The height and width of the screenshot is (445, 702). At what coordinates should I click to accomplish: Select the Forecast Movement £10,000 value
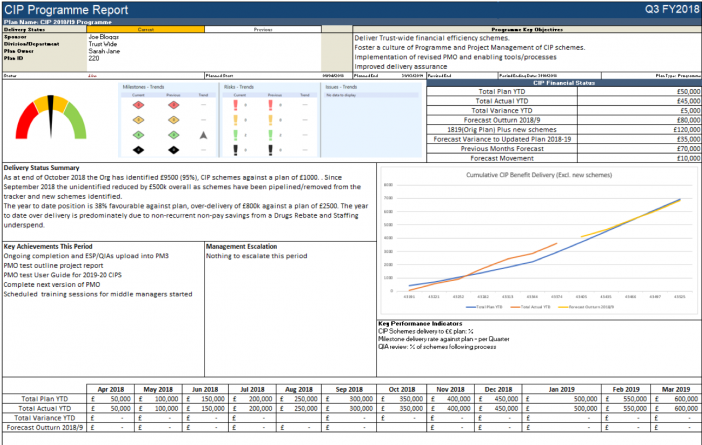(688, 158)
